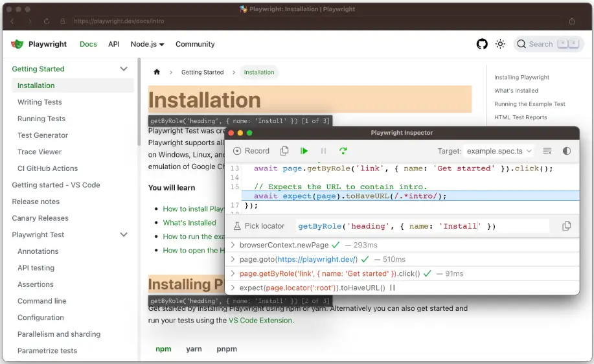The width and height of the screenshot is (594, 364).
Task: Copy the locator using the copy icon
Action: 567,226
